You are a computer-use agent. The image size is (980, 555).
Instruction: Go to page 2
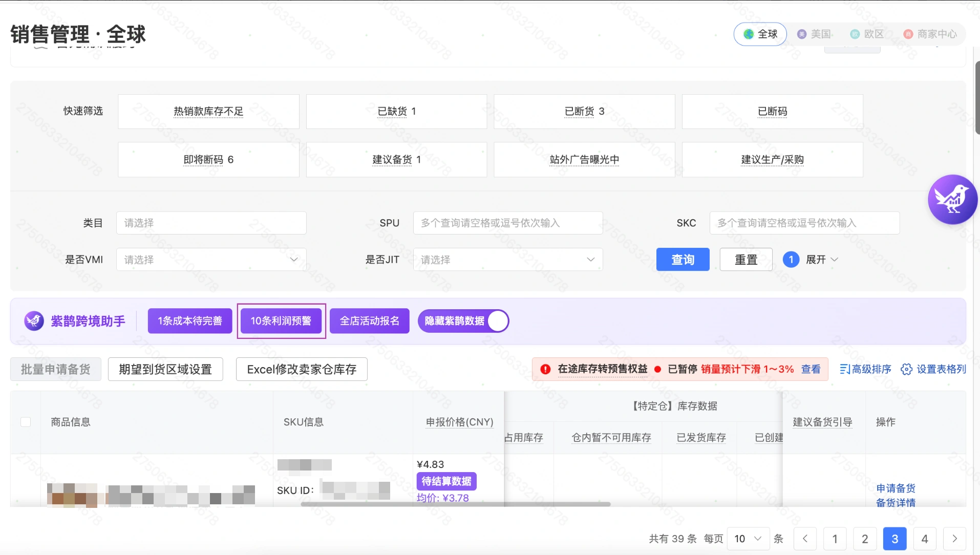(865, 539)
